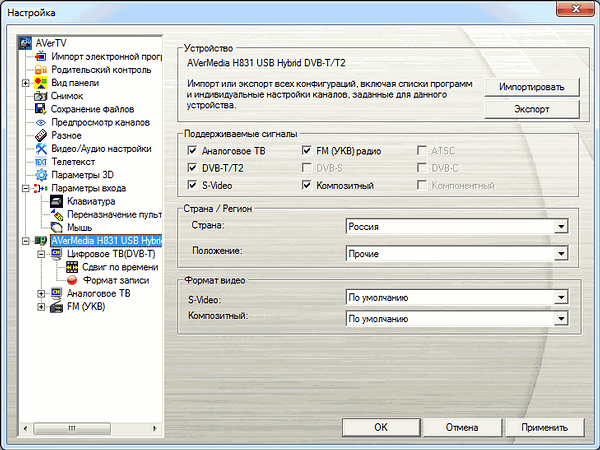The height and width of the screenshot is (450, 600).
Task: Click the disabled DVB-S checkbox
Action: pos(307,168)
